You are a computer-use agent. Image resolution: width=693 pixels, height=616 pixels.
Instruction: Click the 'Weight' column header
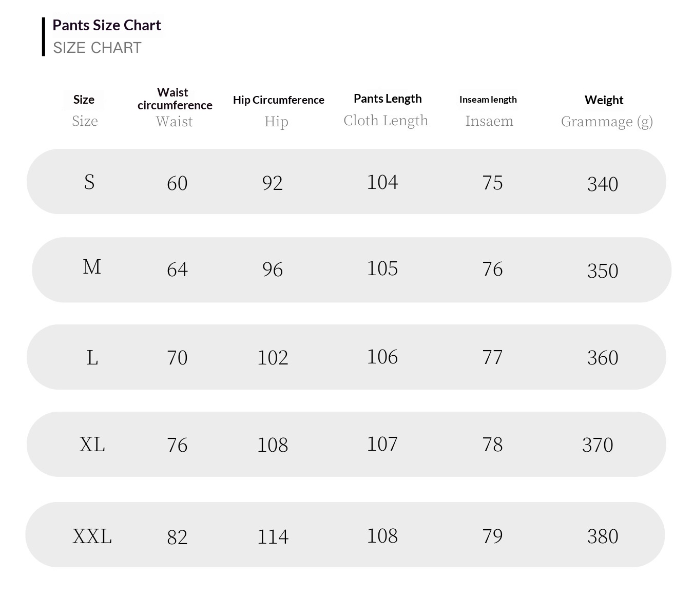pos(604,100)
